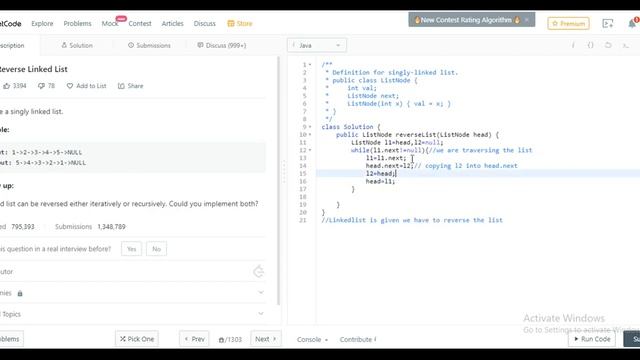Click code line 15 'l2=head;'
This screenshot has height=360, width=640.
(380, 173)
